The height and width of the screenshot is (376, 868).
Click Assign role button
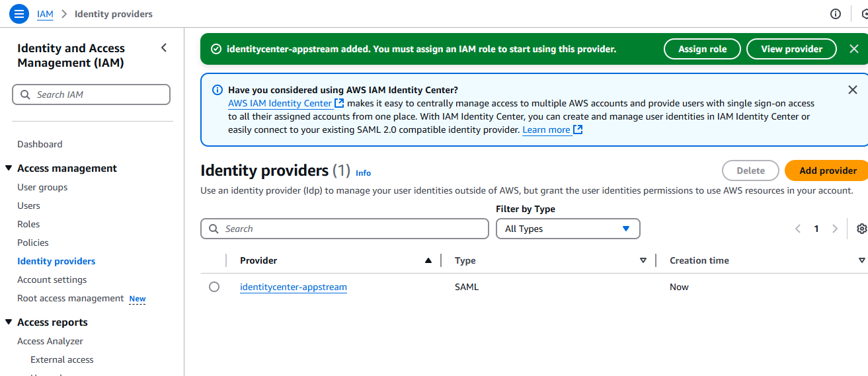pos(702,49)
